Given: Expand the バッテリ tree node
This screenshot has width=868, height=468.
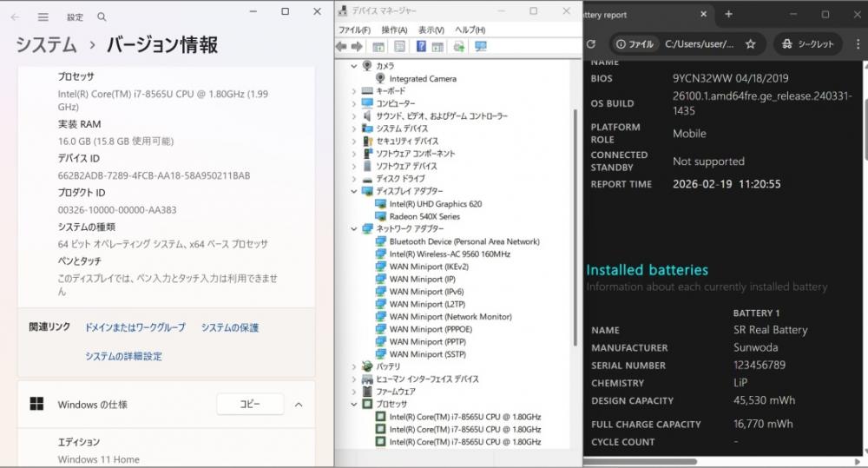Looking at the screenshot, I should 354,366.
